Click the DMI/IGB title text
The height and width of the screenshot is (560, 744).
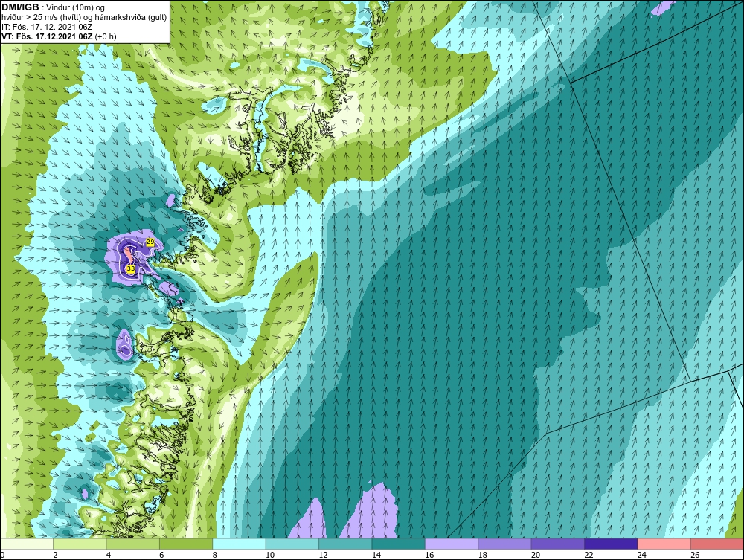pyautogui.click(x=20, y=7)
